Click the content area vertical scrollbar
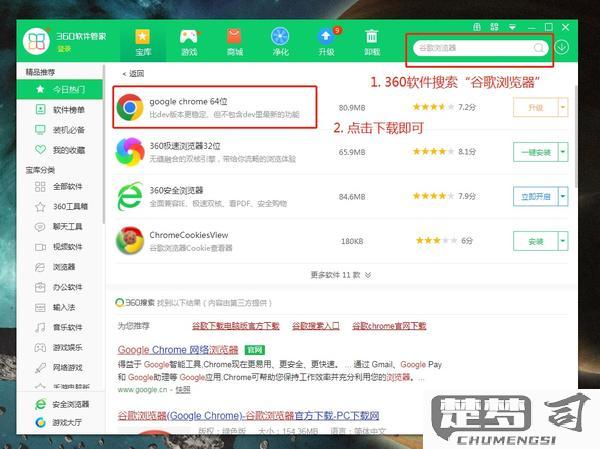The image size is (600, 449). [576, 136]
